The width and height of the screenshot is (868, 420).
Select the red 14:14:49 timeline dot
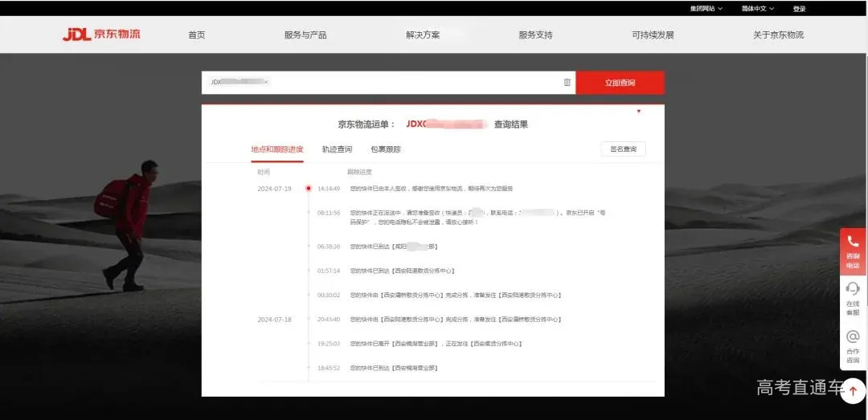[x=309, y=188]
